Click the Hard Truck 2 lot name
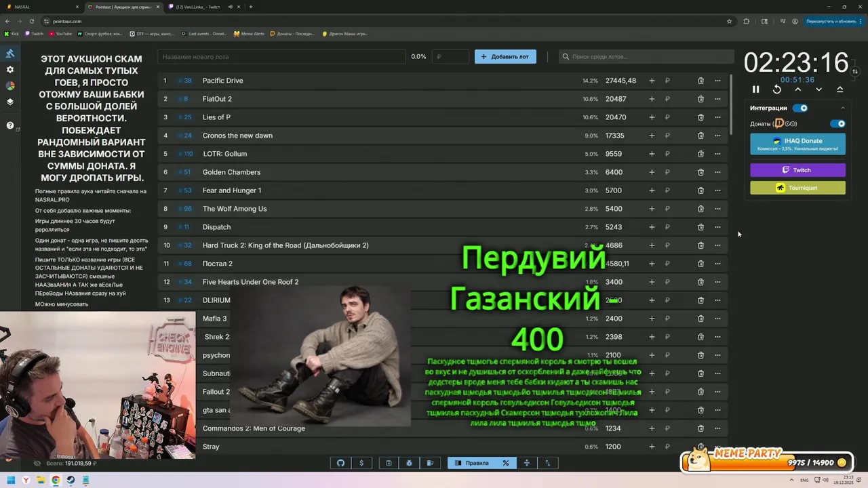 pos(285,245)
